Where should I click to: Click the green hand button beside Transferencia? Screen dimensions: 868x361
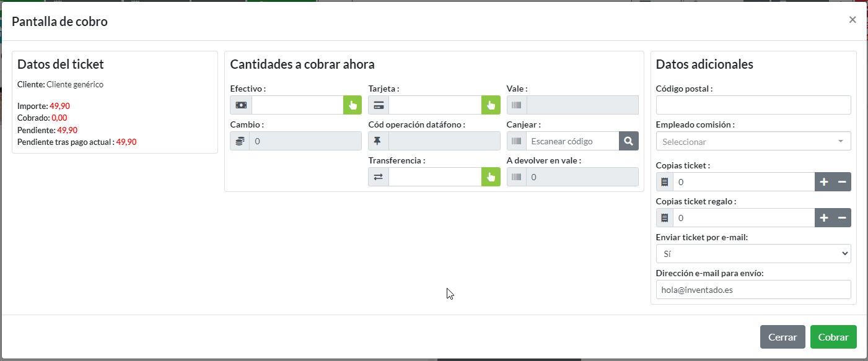tap(491, 177)
